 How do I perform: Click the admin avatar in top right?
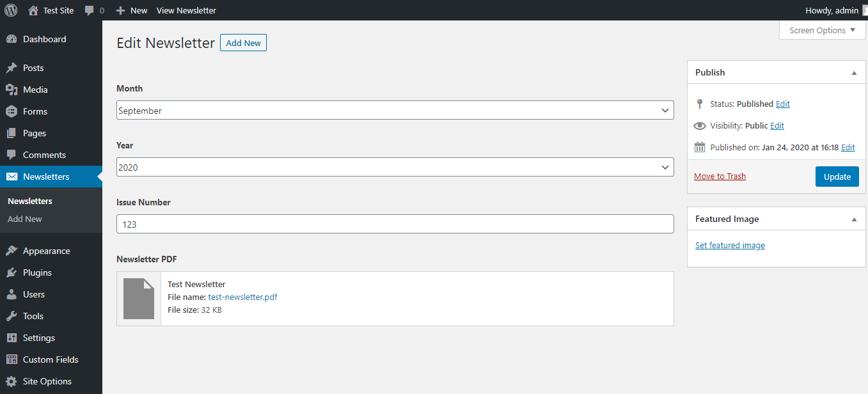[865, 10]
